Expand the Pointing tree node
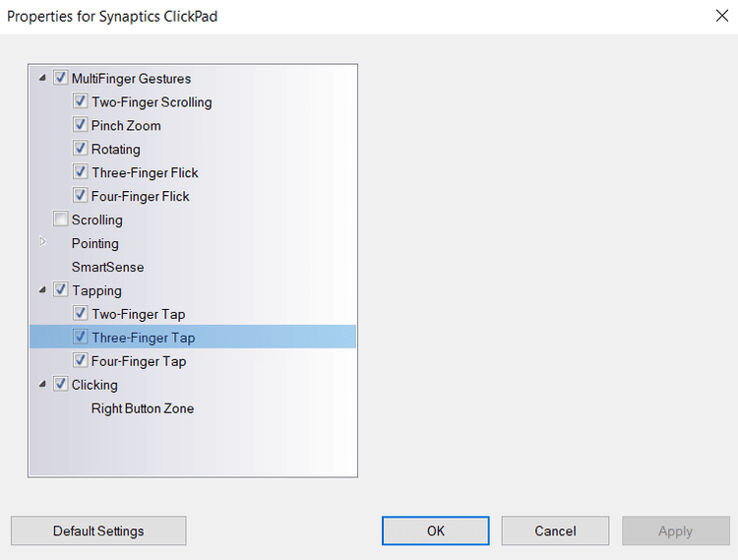Image resolution: width=738 pixels, height=560 pixels. (x=42, y=242)
